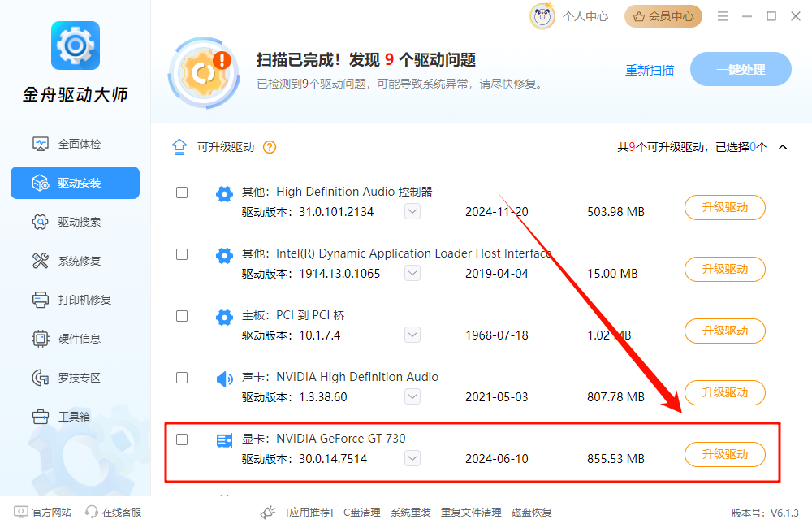The width and height of the screenshot is (812, 528).
Task: Open the hamburger main menu icon
Action: (723, 16)
